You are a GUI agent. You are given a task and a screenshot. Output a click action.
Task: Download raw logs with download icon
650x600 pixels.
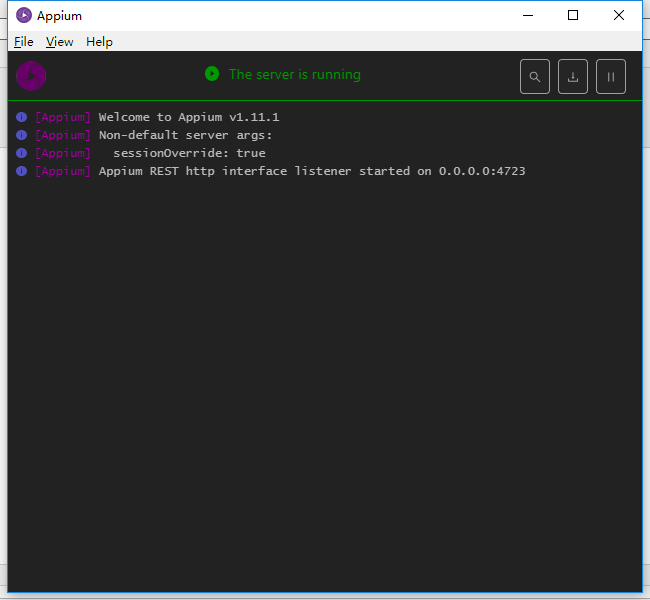pyautogui.click(x=573, y=77)
